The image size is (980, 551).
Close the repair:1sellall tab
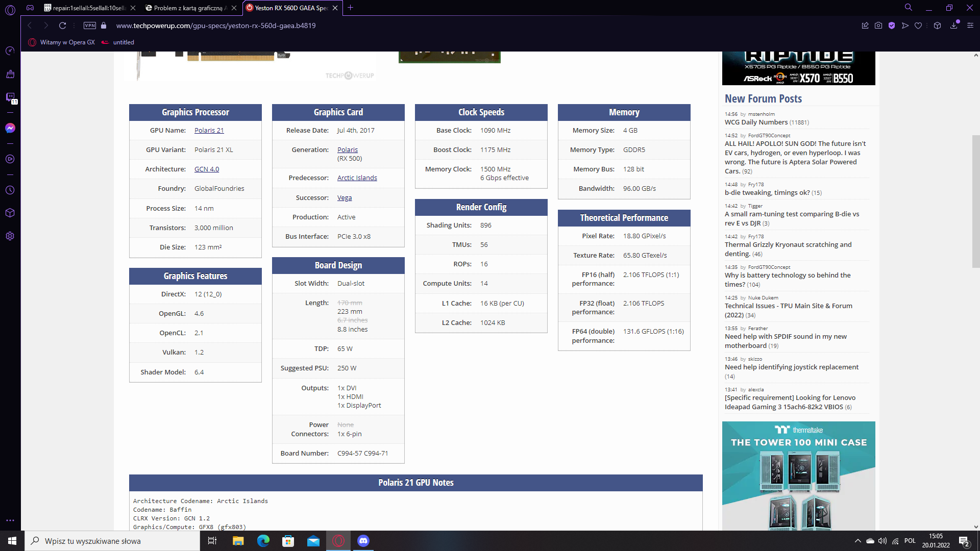133,8
